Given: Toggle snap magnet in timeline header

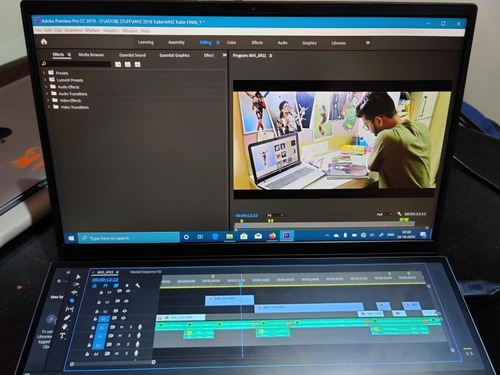Looking at the screenshot, I should click(x=105, y=286).
